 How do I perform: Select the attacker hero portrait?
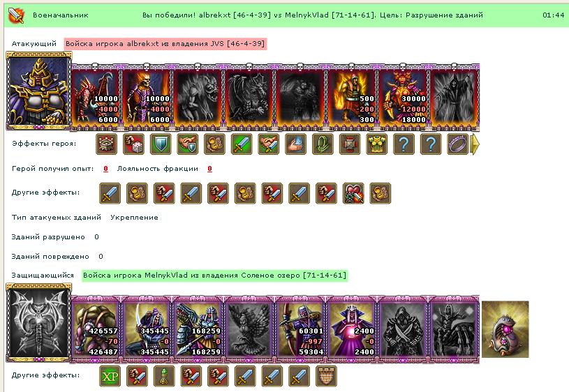pyautogui.click(x=39, y=91)
